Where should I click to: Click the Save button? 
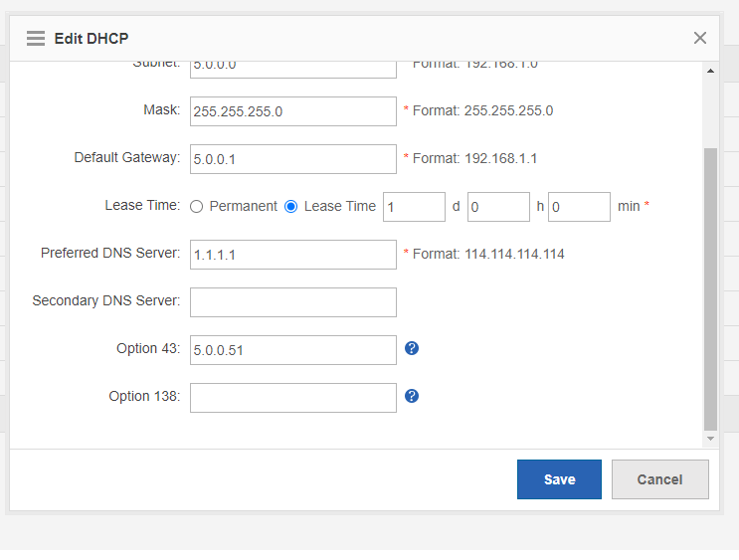click(x=559, y=479)
